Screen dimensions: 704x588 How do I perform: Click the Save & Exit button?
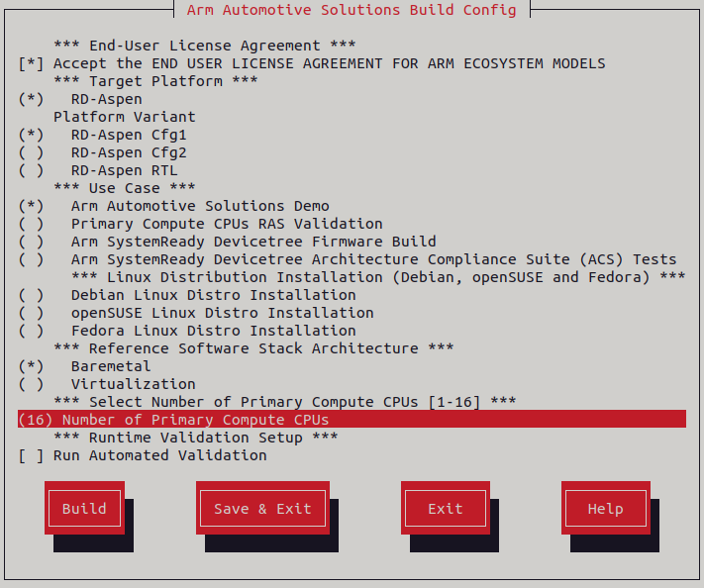pyautogui.click(x=262, y=508)
